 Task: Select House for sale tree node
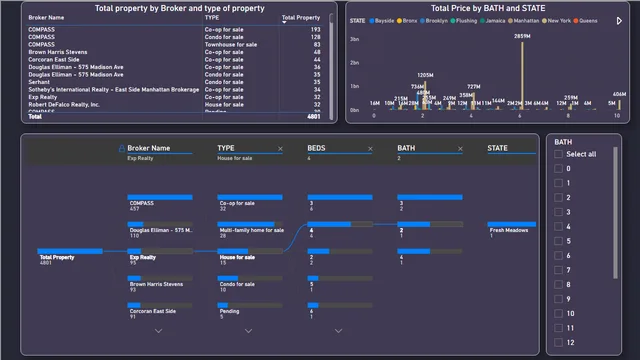pos(250,257)
